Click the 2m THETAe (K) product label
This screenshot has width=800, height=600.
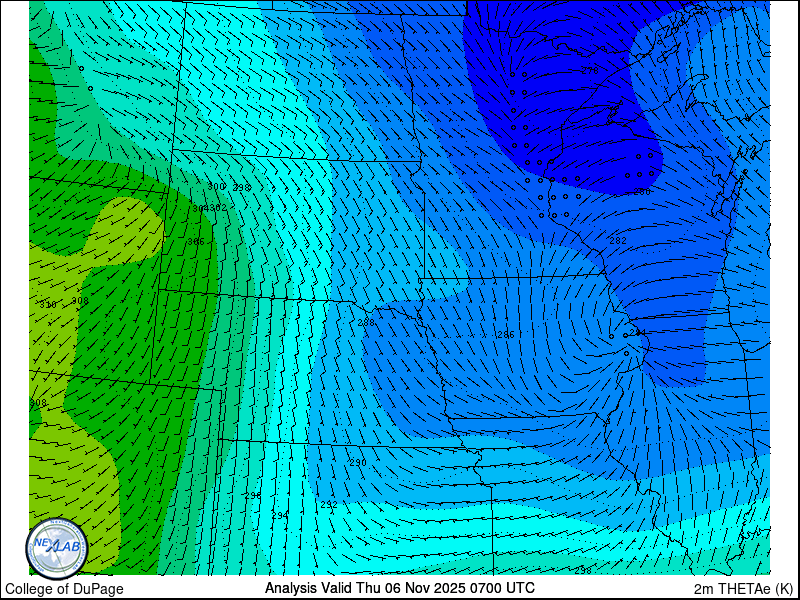[x=744, y=588]
